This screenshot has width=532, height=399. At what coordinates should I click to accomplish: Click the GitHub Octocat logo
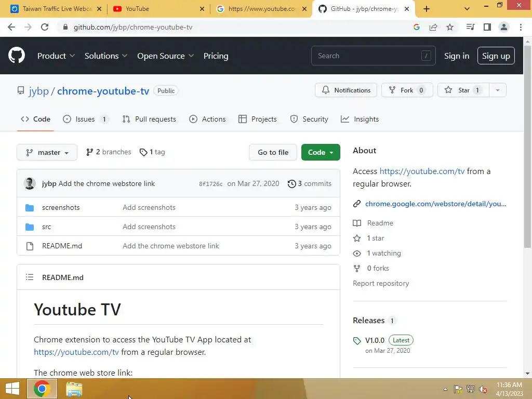(x=16, y=56)
